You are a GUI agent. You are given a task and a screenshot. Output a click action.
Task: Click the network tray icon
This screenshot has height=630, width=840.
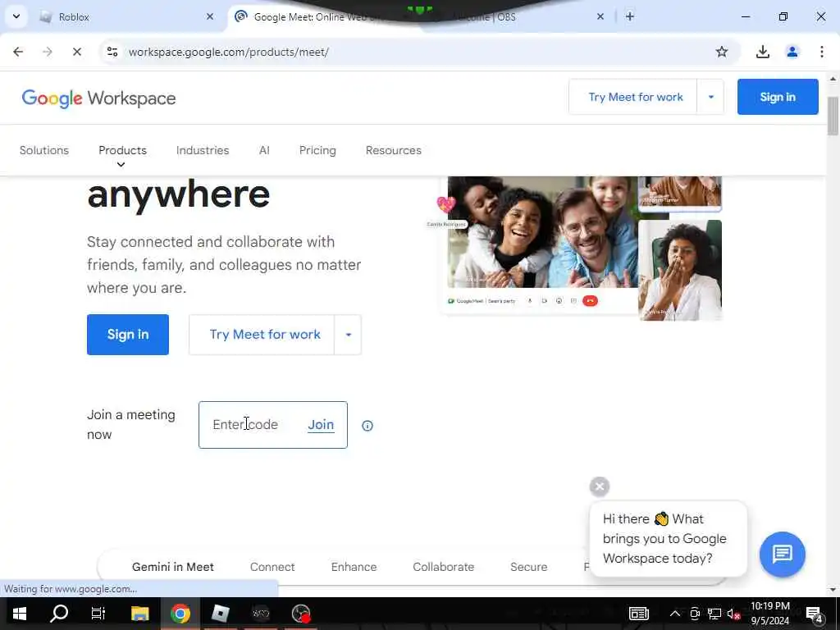tap(714, 614)
